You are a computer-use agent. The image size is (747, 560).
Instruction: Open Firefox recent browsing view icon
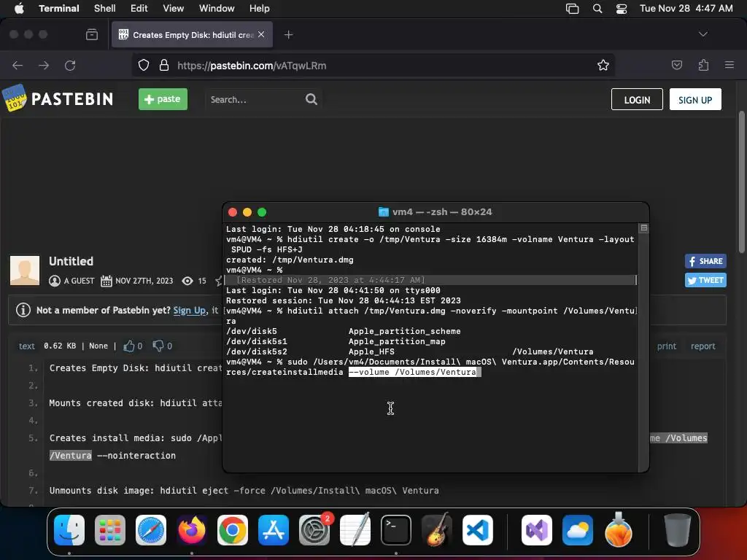[x=92, y=34]
